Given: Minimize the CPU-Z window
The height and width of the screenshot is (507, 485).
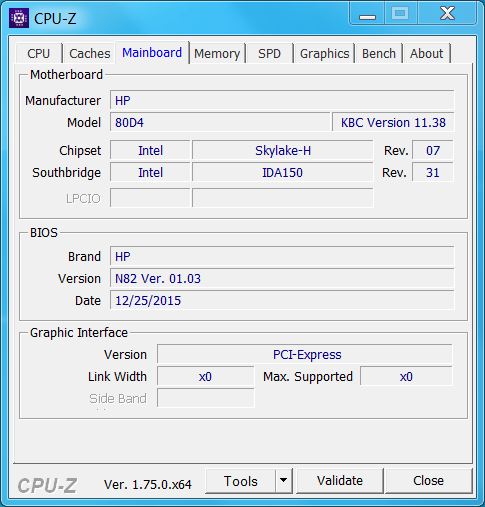Looking at the screenshot, I should click(367, 15).
